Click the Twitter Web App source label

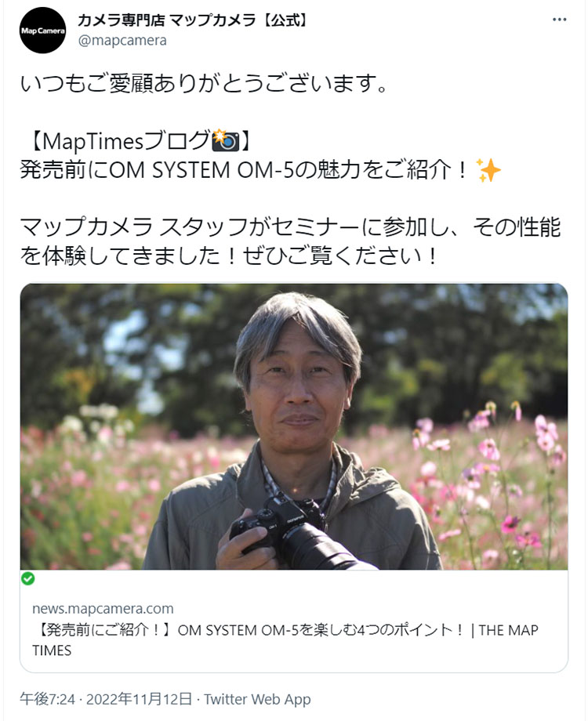point(258,699)
